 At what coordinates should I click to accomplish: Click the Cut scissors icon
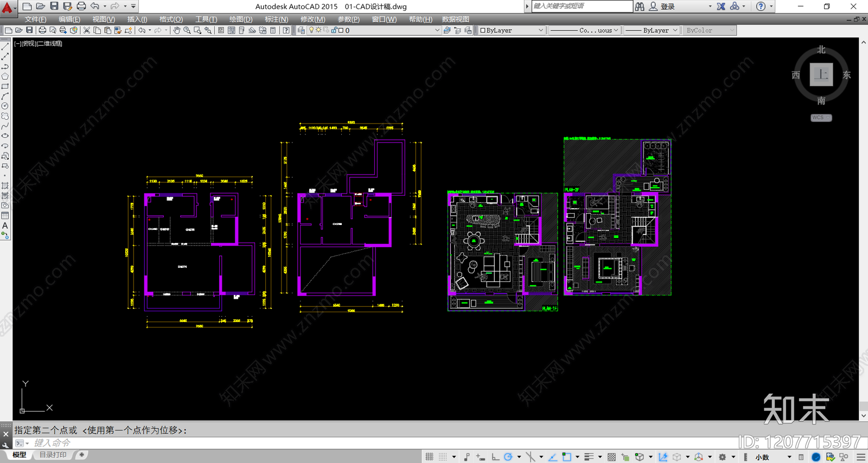(86, 30)
